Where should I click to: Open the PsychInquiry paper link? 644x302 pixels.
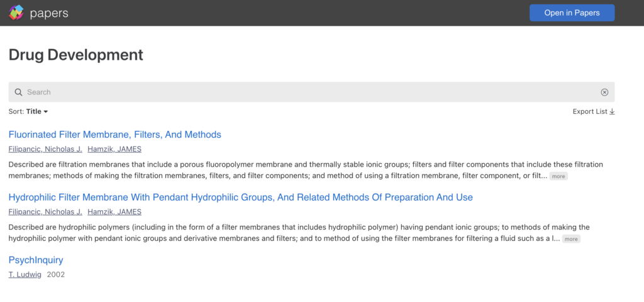36,260
